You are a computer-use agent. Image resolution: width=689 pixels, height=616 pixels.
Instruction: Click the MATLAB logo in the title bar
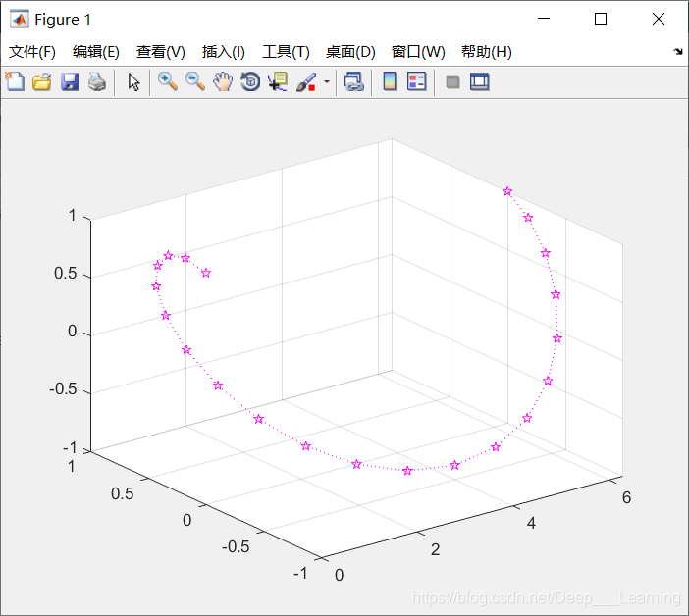coord(20,20)
